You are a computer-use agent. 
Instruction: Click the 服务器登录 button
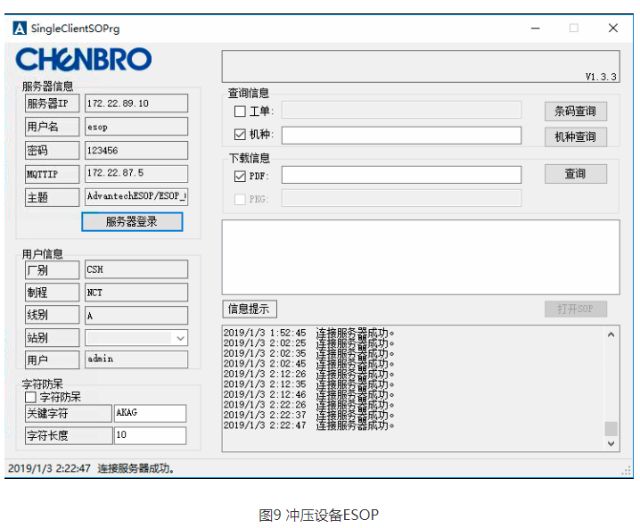point(132,222)
